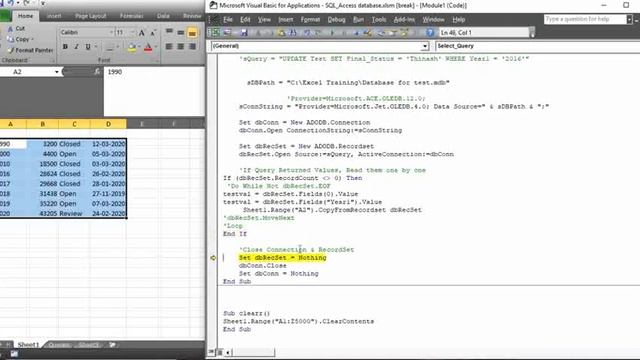Click View Microsoft Excel icon in VBA toolbar
640x360 pixels.
coord(215,33)
